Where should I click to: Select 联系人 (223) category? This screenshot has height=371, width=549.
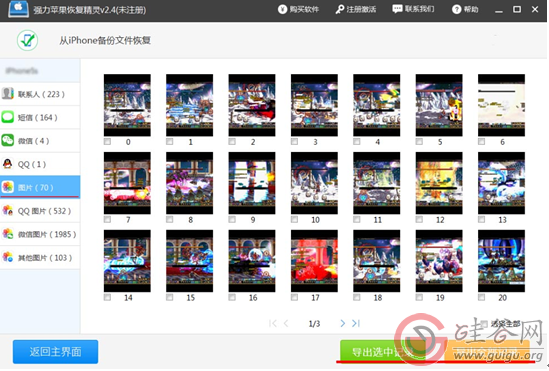[x=40, y=94]
